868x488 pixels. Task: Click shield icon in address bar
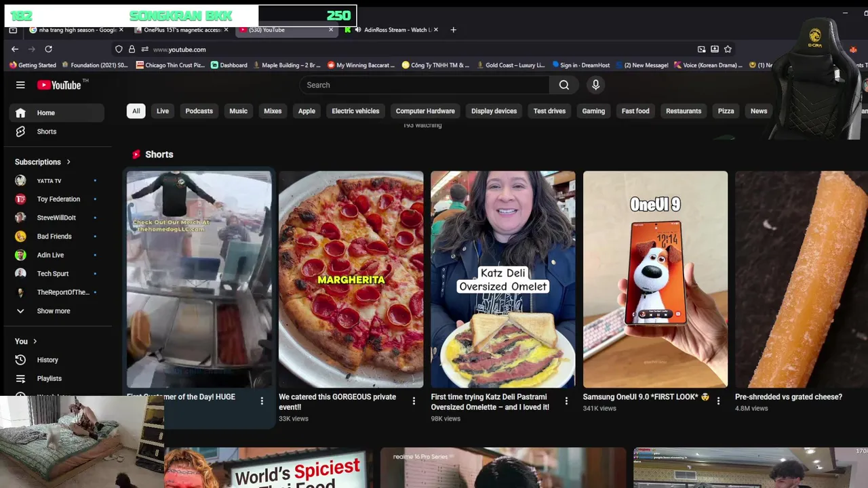click(119, 49)
